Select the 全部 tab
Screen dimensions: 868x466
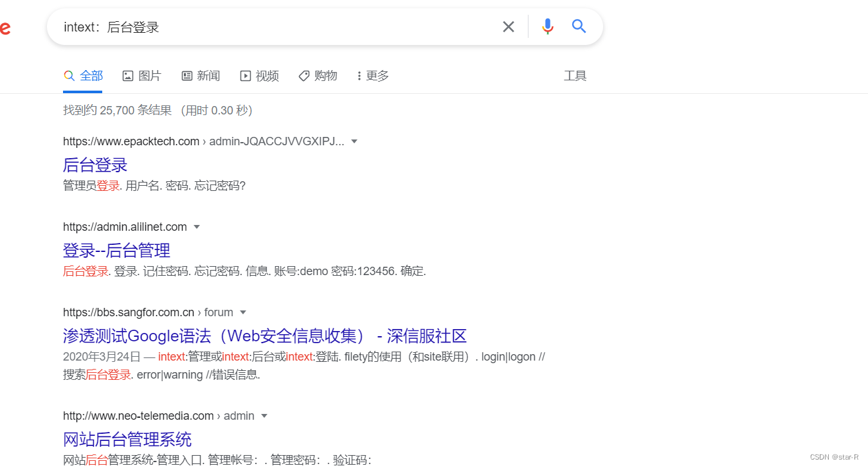83,76
